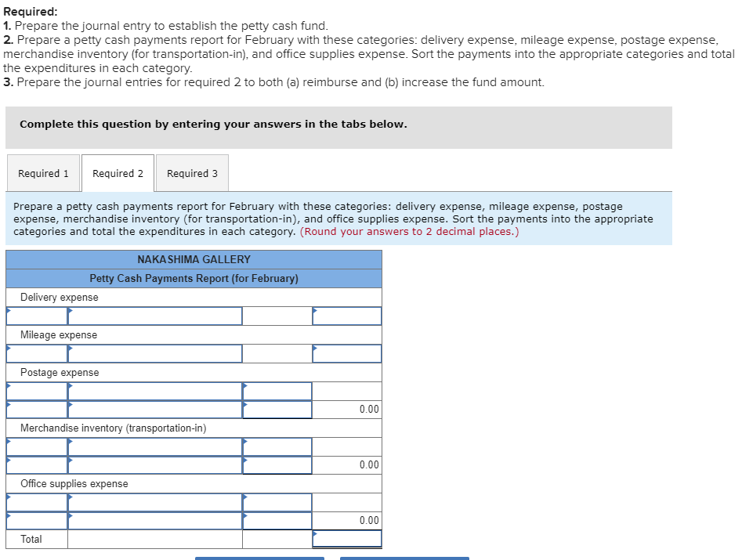
Task: Select the amount field for Delivery expense
Action: 347,316
